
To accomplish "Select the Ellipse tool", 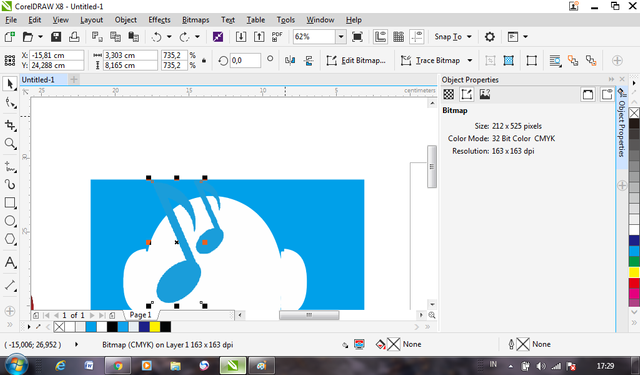I will coord(10,221).
